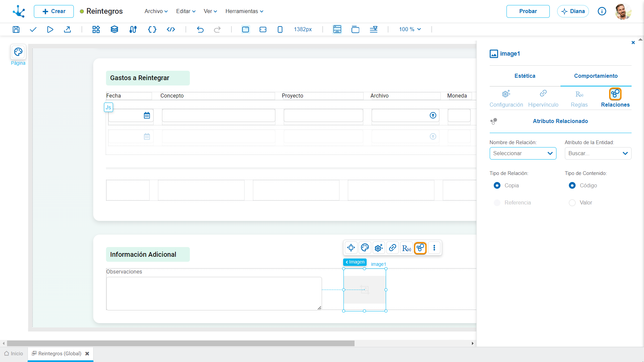Click the undo arrow icon
644x362 pixels.
pyautogui.click(x=200, y=29)
